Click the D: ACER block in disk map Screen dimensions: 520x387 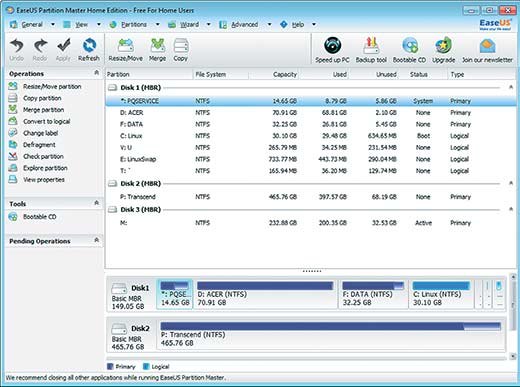pos(265,294)
